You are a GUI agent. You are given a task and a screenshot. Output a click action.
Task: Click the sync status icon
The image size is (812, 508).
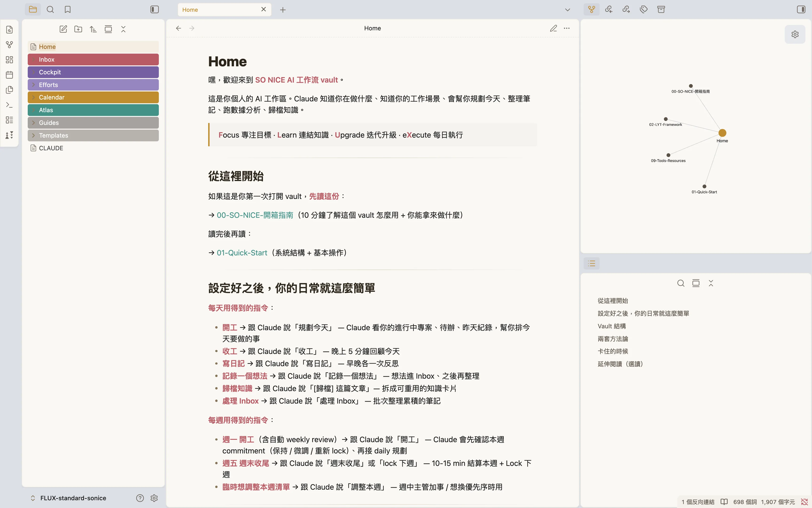[804, 502]
